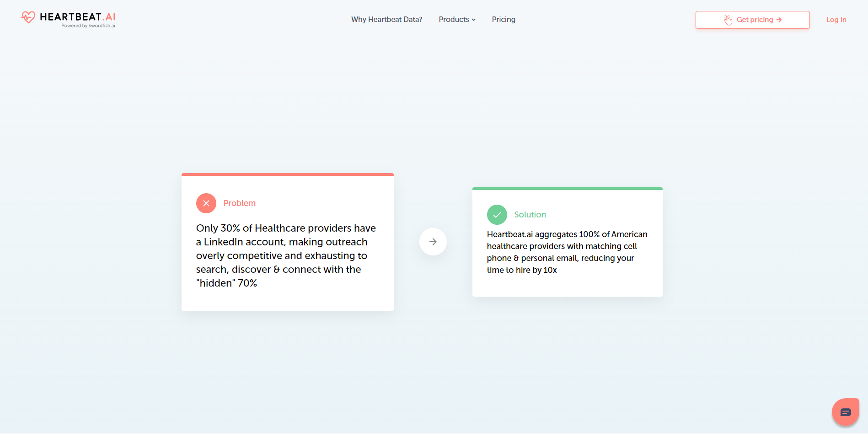Image resolution: width=868 pixels, height=434 pixels.
Task: Click the Heartbeat heart logo icon
Action: [28, 17]
